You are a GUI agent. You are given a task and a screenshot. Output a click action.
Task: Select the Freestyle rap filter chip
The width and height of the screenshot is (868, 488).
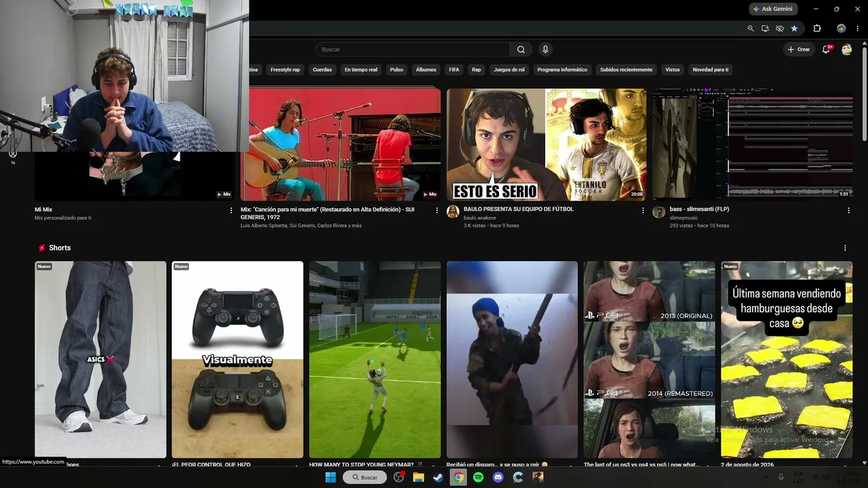tap(285, 70)
